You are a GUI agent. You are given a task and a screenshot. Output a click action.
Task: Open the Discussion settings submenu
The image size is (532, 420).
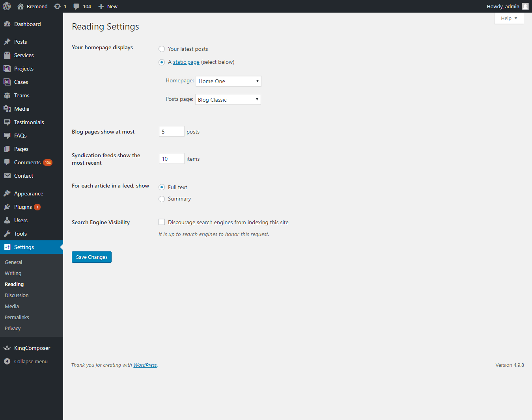click(x=17, y=295)
